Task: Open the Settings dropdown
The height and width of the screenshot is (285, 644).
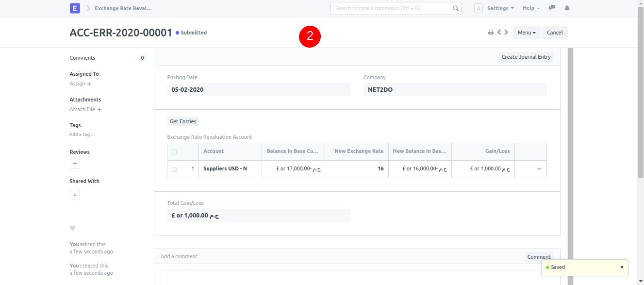Action: [500, 8]
